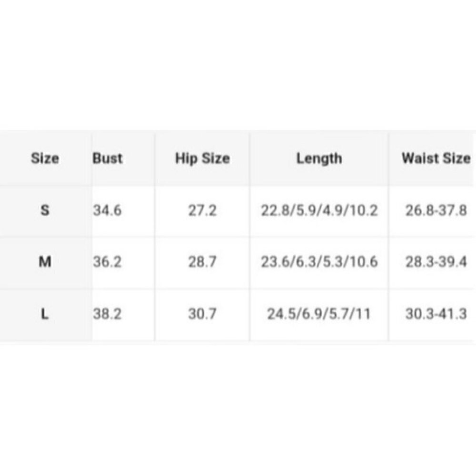Click length cell 24.5/6.9/5.7/11
476x476 pixels.
pos(318,314)
